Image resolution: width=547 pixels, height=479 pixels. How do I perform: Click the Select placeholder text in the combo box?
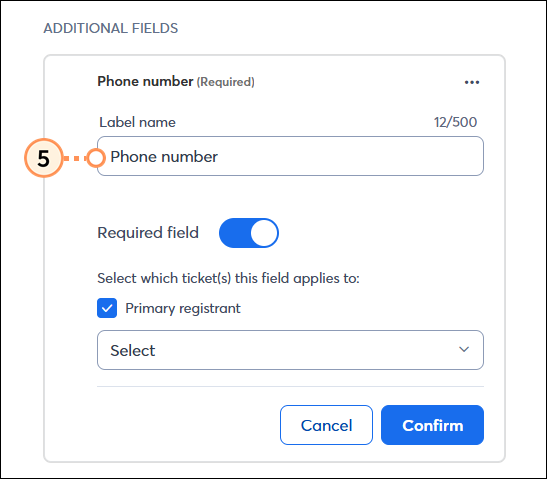click(x=133, y=350)
